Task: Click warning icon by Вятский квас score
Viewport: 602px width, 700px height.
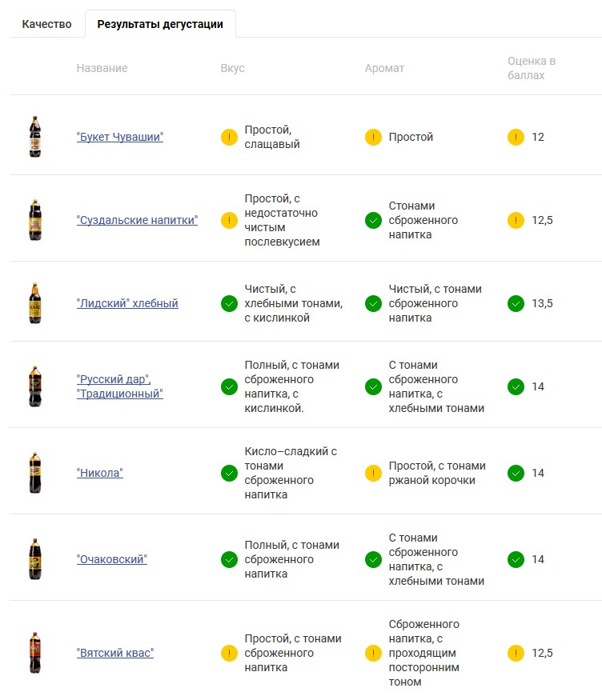Action: [516, 653]
